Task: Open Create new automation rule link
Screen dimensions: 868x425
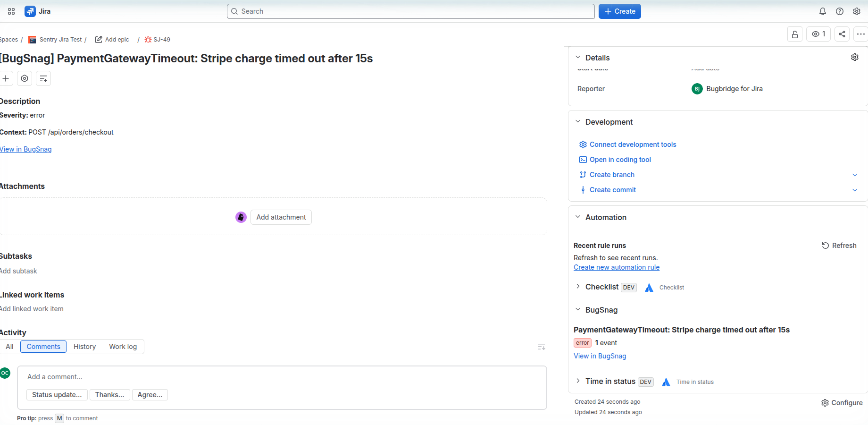Action: tap(617, 267)
